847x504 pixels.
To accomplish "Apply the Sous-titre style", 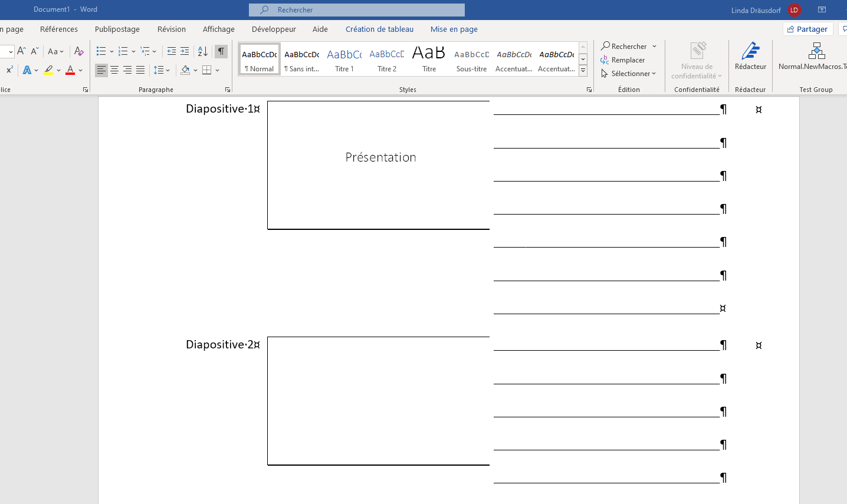I will 472,59.
